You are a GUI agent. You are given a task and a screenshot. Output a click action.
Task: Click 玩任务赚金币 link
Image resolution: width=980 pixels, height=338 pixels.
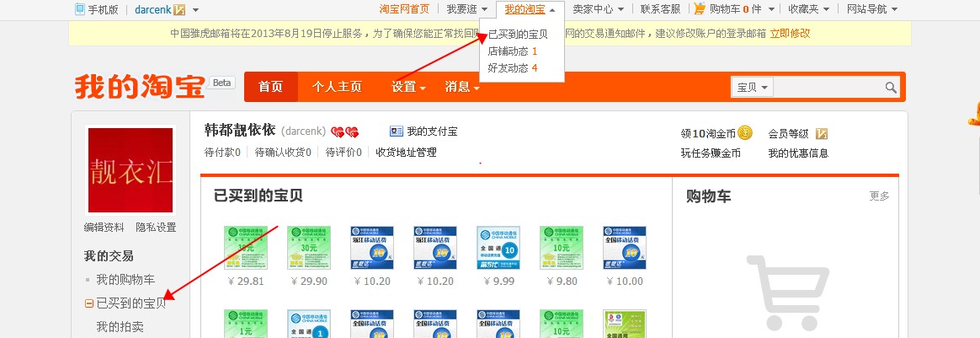click(x=711, y=153)
